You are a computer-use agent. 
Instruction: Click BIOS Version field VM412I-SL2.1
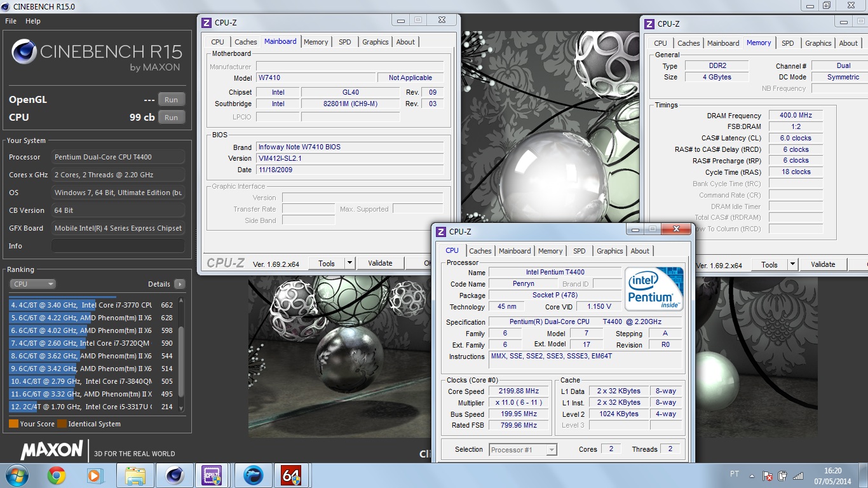click(x=349, y=158)
